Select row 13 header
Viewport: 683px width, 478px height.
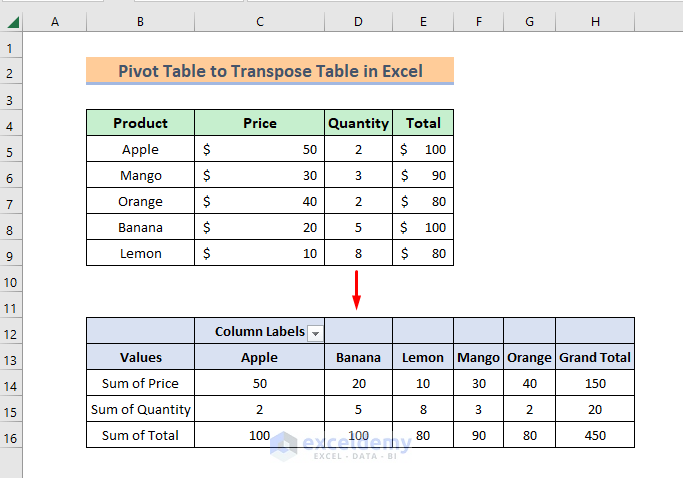click(x=11, y=357)
